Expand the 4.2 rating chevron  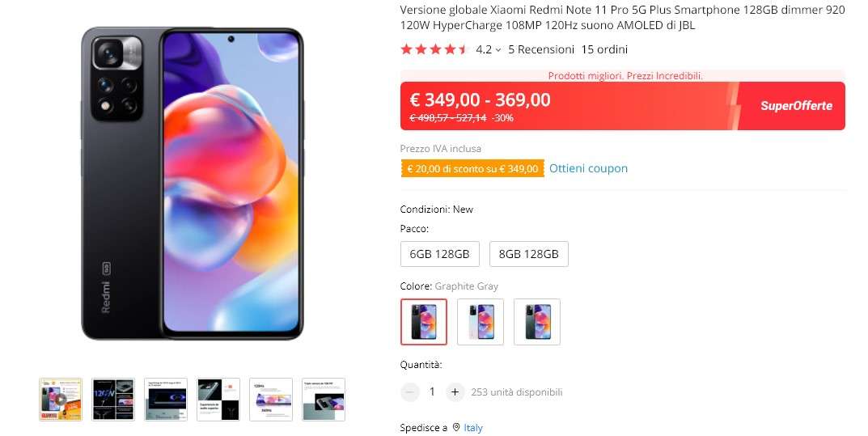(498, 50)
